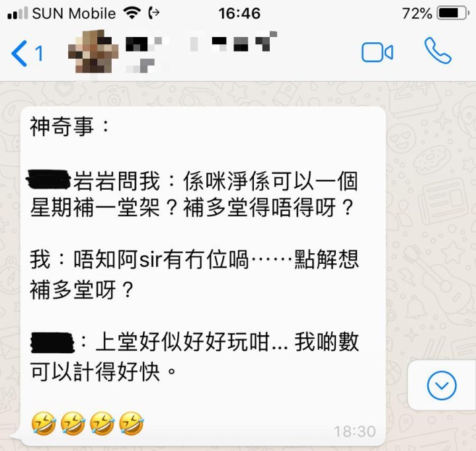Image resolution: width=476 pixels, height=451 pixels.
Task: Tap the 72% battery percentage text
Action: 416,14
